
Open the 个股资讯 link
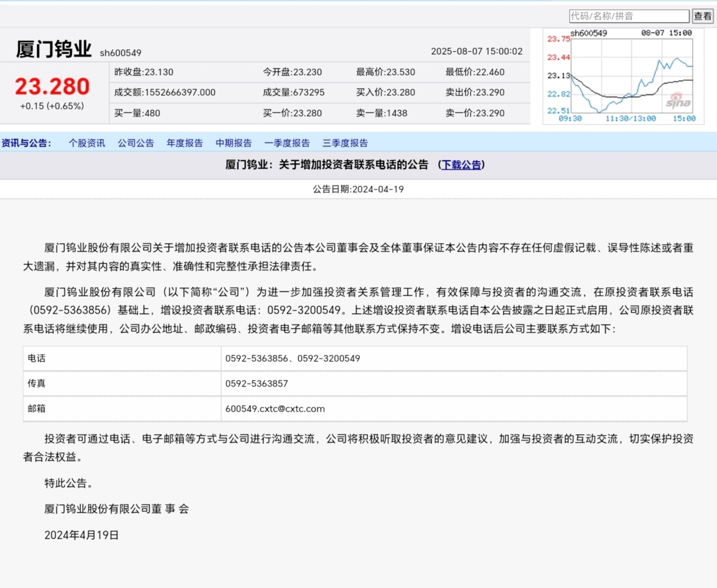pos(87,143)
